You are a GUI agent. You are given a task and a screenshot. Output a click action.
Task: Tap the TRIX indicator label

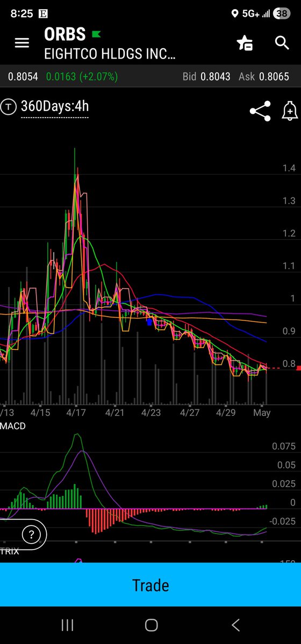pyautogui.click(x=10, y=551)
